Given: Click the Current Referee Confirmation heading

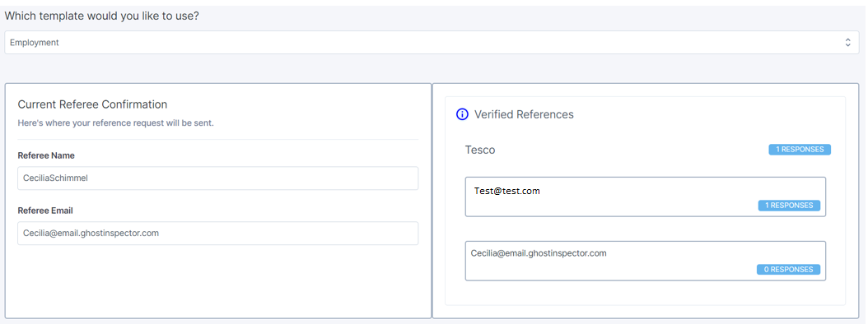Looking at the screenshot, I should click(92, 104).
